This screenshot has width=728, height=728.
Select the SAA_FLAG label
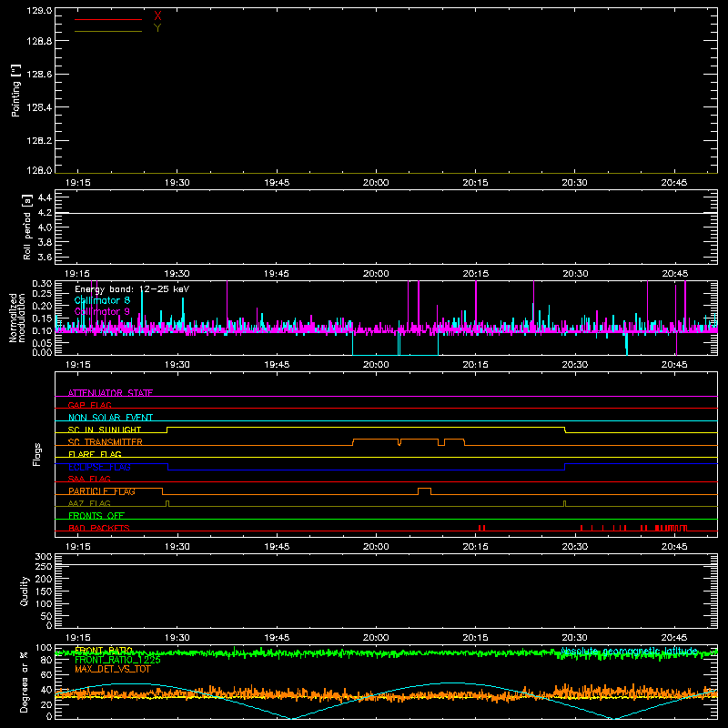point(89,479)
